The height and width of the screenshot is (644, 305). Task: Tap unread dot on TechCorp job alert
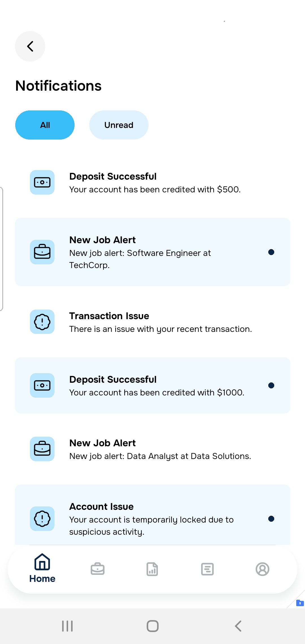(271, 252)
